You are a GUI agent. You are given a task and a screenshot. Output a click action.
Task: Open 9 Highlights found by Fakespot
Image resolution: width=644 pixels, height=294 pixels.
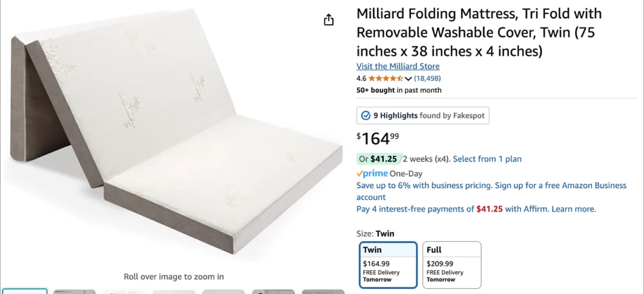click(x=423, y=115)
